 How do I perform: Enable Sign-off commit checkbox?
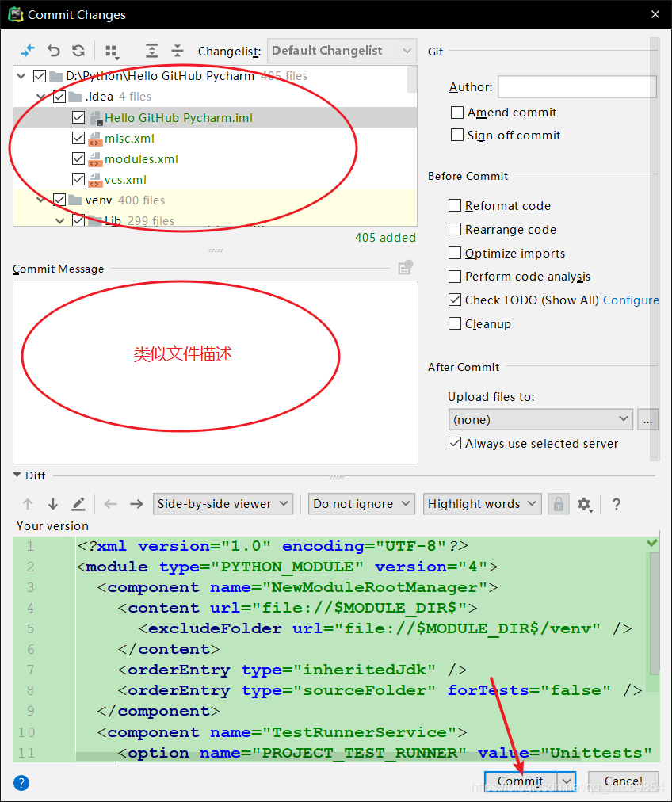tap(457, 135)
